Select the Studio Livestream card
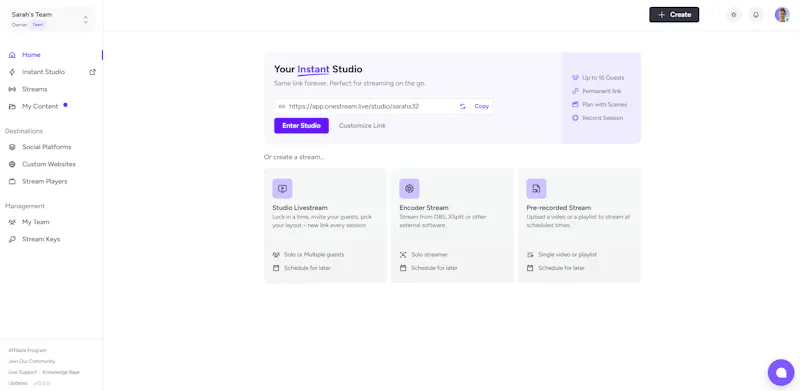Viewport: 800px width, 391px height. pos(326,226)
